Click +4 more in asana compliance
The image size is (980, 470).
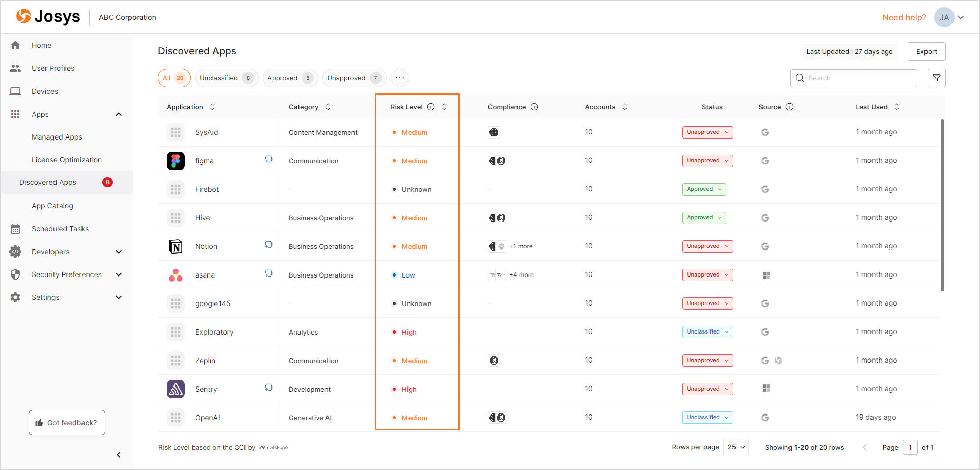click(x=522, y=275)
